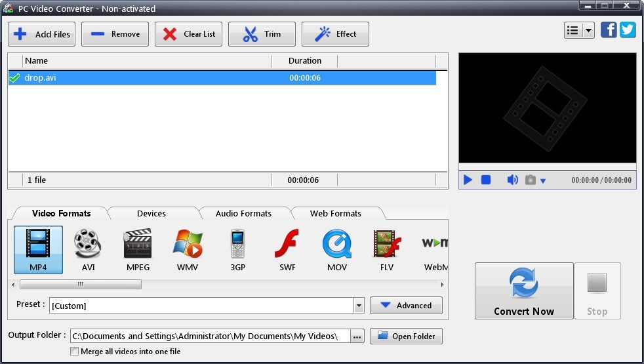Click the Name column header

147,61
